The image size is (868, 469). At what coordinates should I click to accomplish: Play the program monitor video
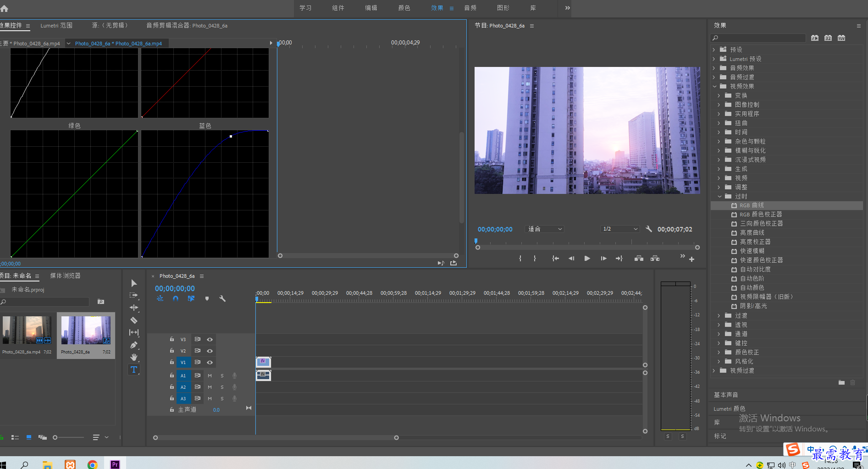587,259
